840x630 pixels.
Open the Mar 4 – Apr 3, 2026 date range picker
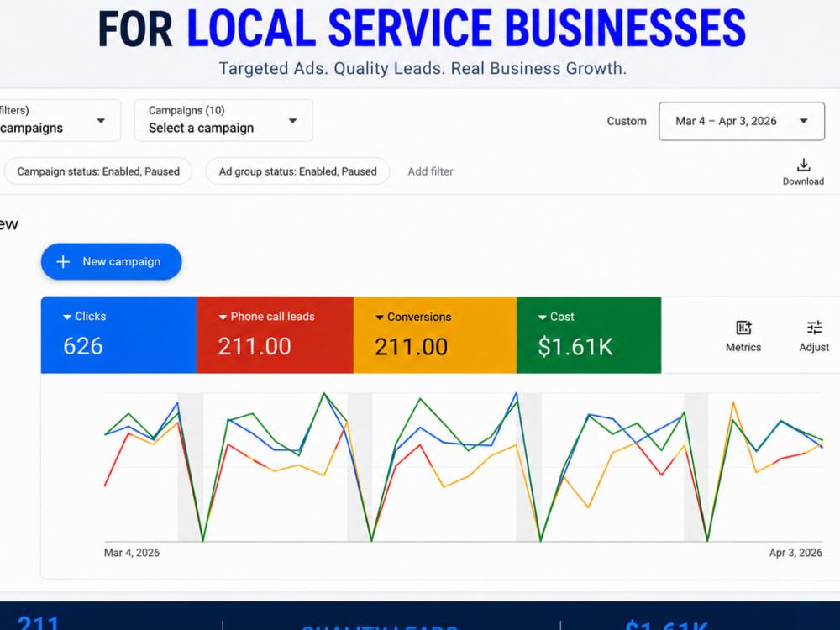[x=742, y=121]
